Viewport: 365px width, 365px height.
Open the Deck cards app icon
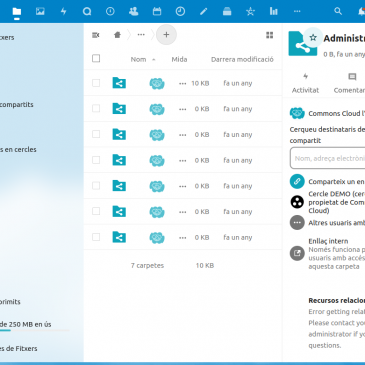click(227, 12)
